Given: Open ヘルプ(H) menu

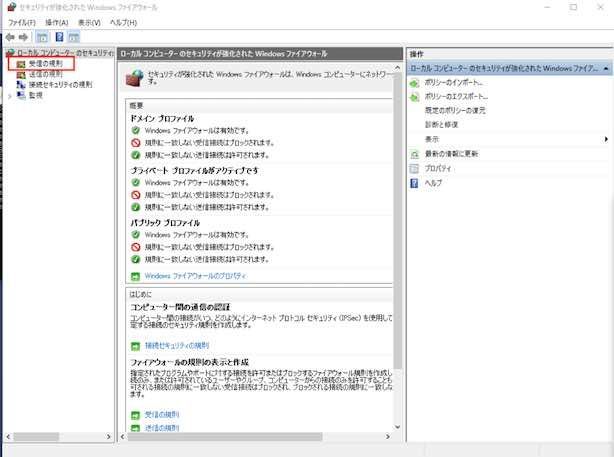Looking at the screenshot, I should click(x=123, y=23).
